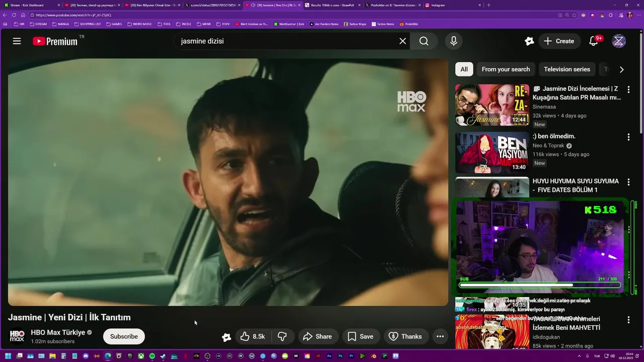Select the From your search chip
Image resolution: width=644 pixels, height=362 pixels.
click(x=506, y=69)
